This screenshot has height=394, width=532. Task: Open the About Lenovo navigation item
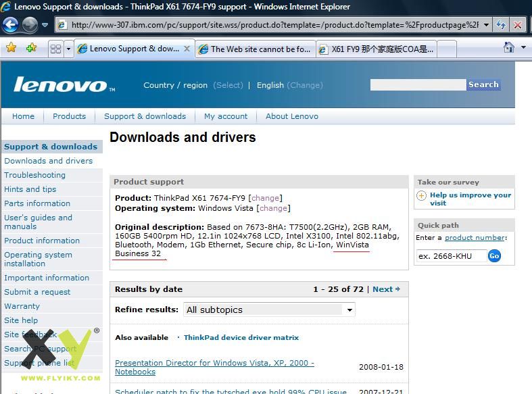[x=292, y=116]
